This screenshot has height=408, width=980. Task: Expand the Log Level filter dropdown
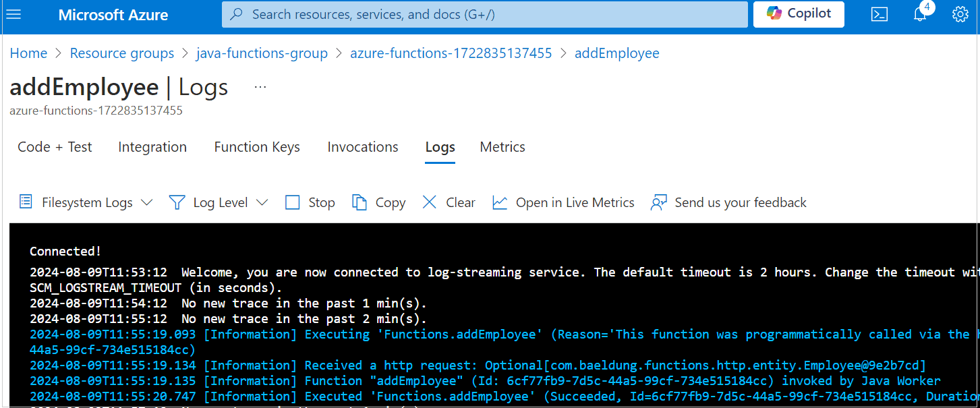click(219, 202)
